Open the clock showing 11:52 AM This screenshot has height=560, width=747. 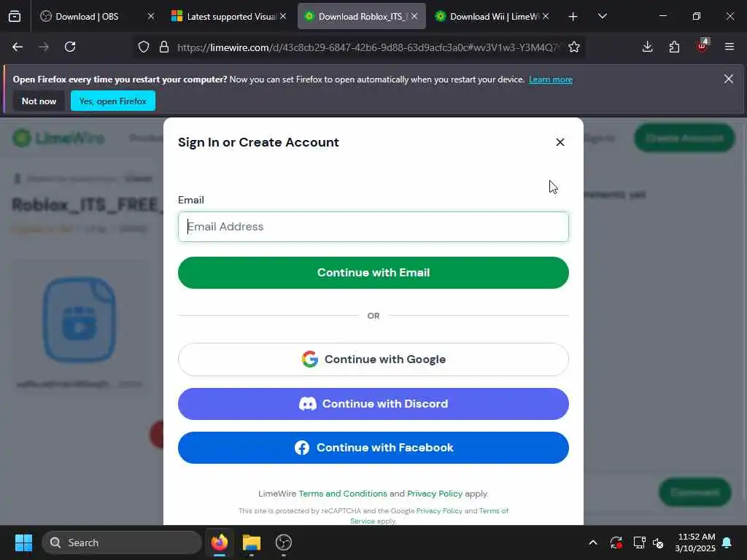click(x=695, y=542)
